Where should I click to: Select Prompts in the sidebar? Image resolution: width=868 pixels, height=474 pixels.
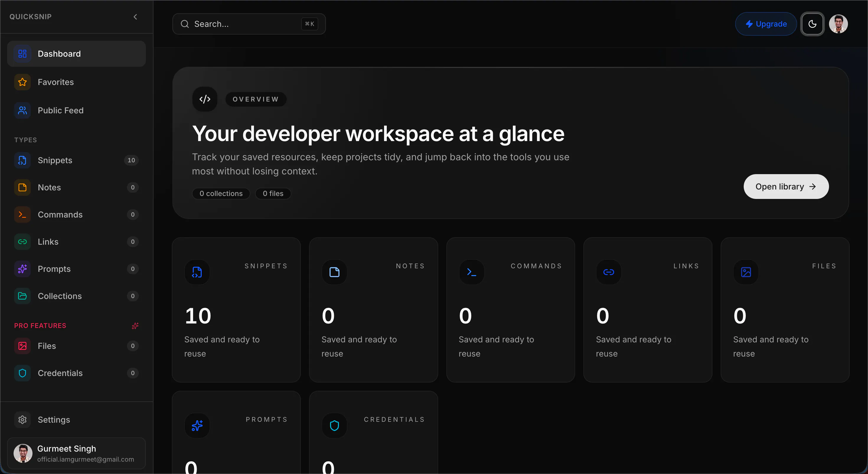(x=76, y=269)
